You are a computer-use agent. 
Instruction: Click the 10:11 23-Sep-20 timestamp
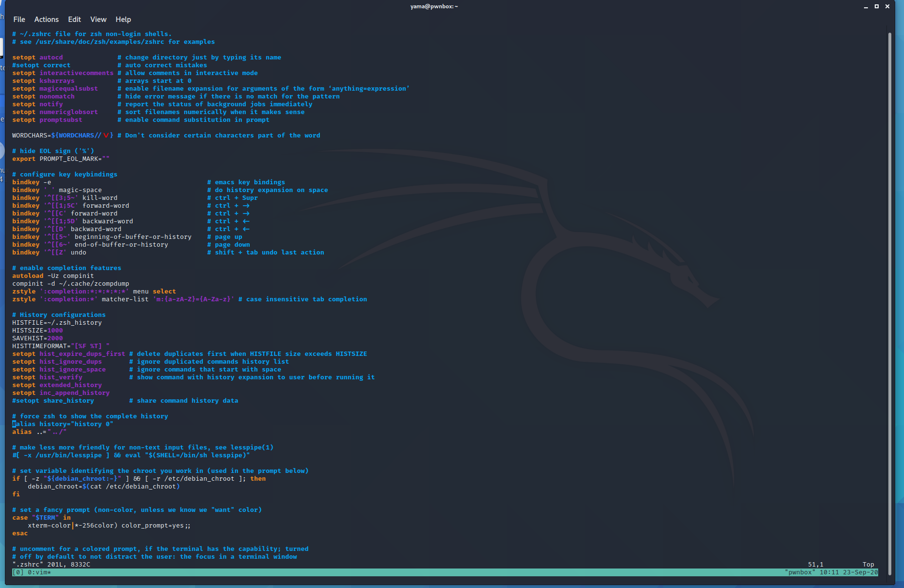[848, 572]
